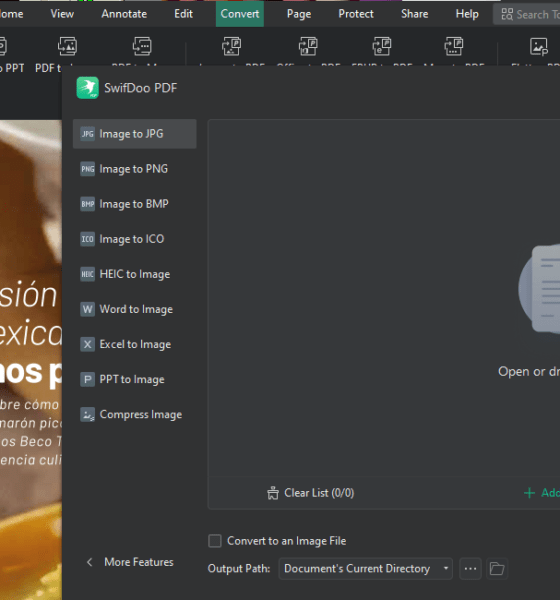Screen dimensions: 560x600
Task: Click the EPUB to PDF toolbar icon
Action: coord(382,46)
